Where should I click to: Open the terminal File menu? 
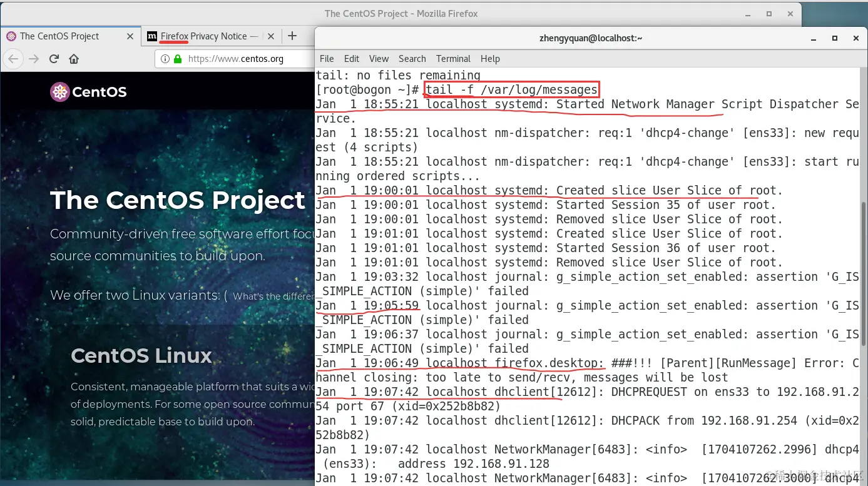(x=327, y=59)
